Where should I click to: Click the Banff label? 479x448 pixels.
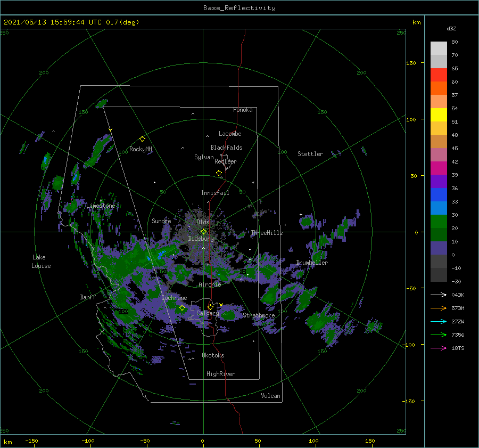(88, 297)
